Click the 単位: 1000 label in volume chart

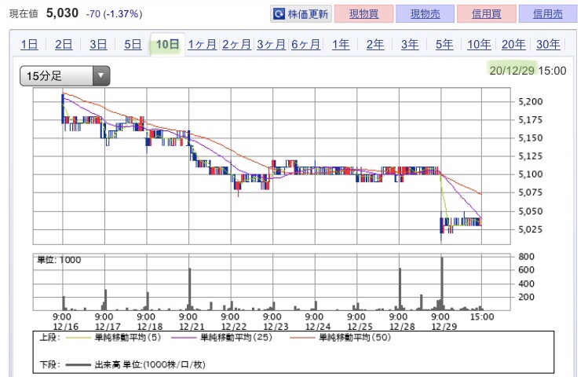(59, 260)
